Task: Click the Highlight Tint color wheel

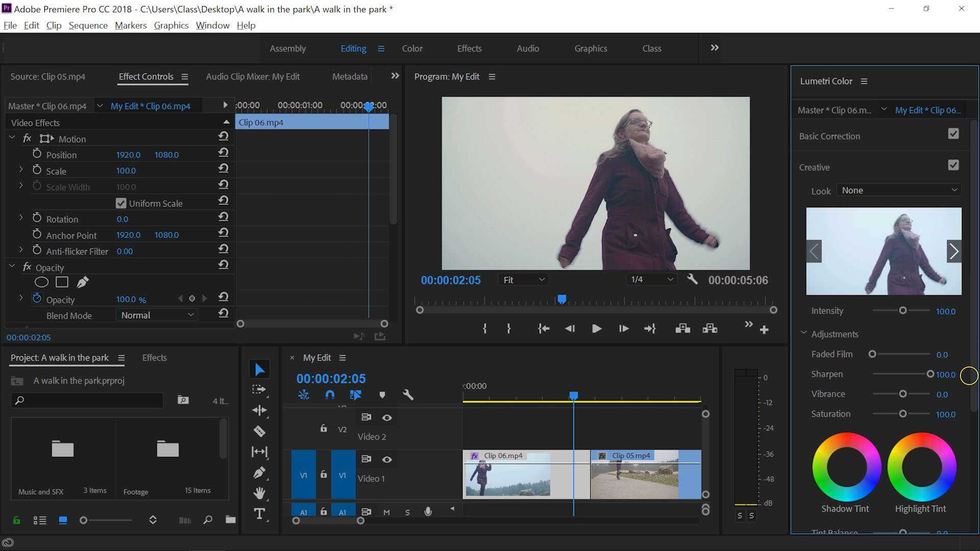Action: [x=921, y=467]
